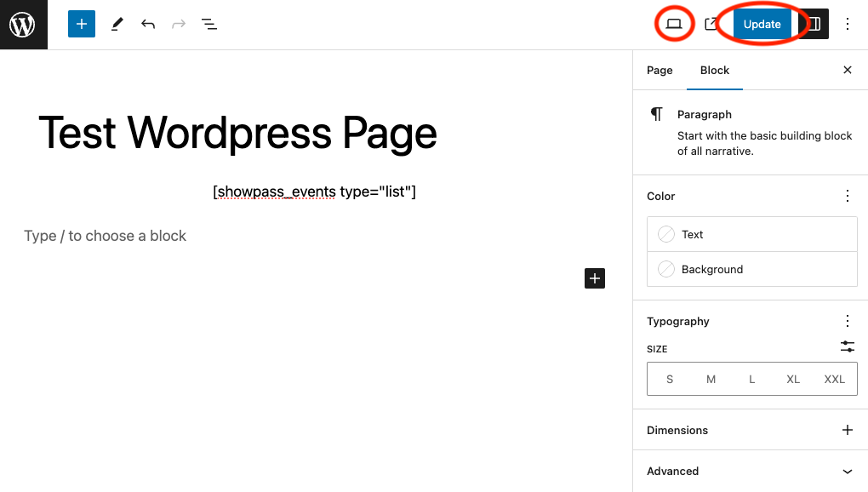Undo the last change
Image resolution: width=868 pixels, height=492 pixels.
click(x=148, y=24)
